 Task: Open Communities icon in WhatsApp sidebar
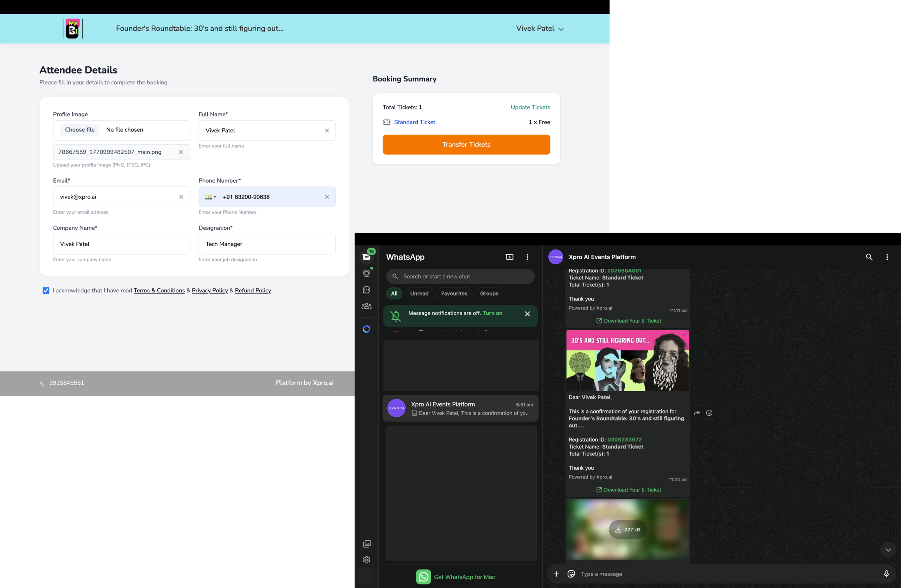click(366, 306)
